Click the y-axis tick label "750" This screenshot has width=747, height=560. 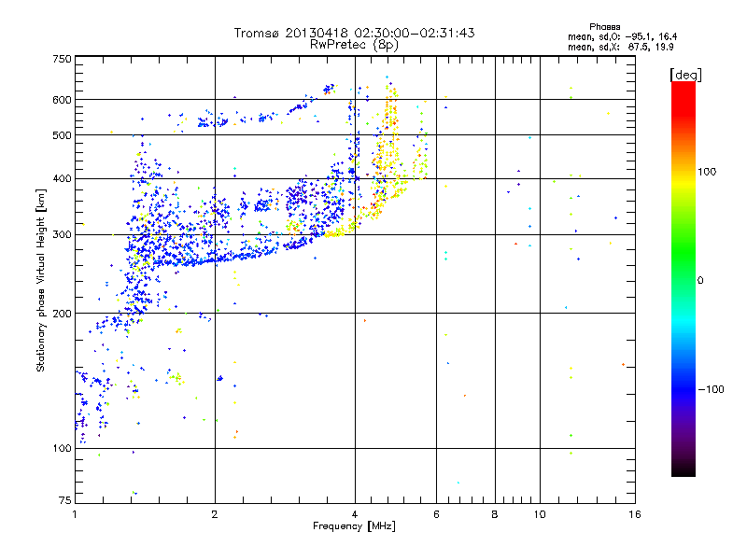point(62,59)
